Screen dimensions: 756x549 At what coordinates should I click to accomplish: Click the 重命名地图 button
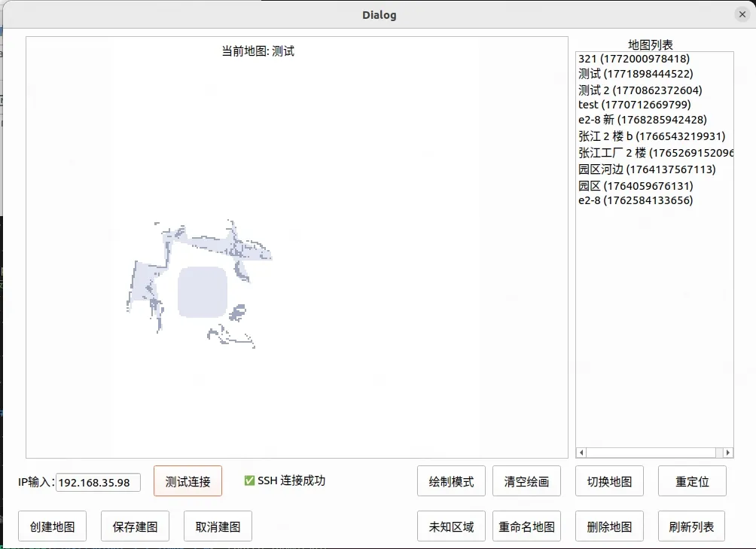click(x=526, y=526)
